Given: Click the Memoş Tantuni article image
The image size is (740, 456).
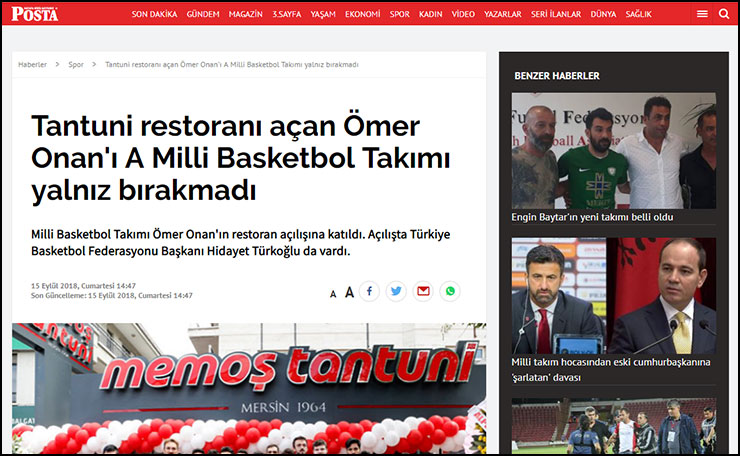Looking at the screenshot, I should (249, 389).
